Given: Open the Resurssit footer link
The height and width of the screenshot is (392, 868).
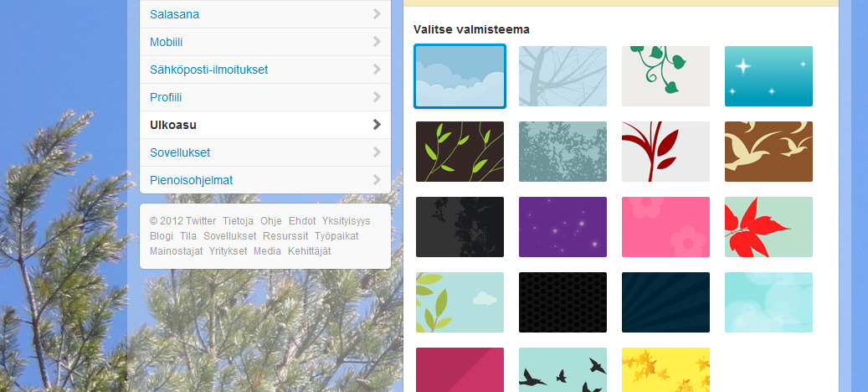Looking at the screenshot, I should pyautogui.click(x=285, y=236).
